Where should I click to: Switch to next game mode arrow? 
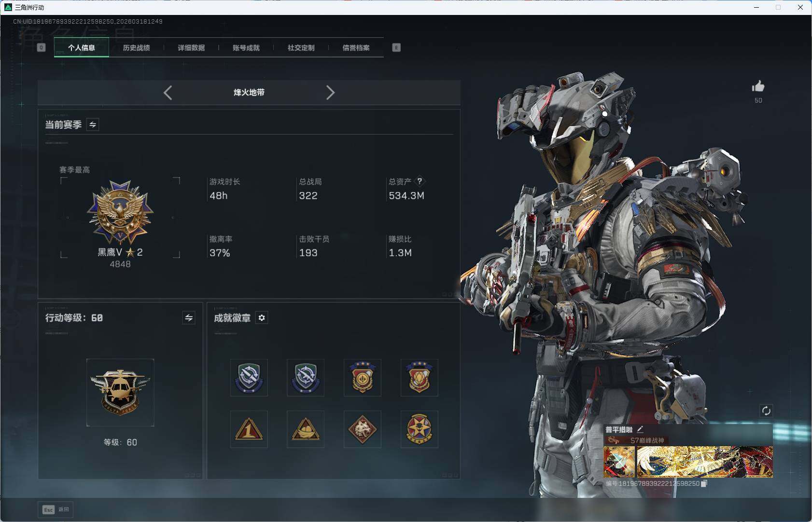(x=330, y=93)
